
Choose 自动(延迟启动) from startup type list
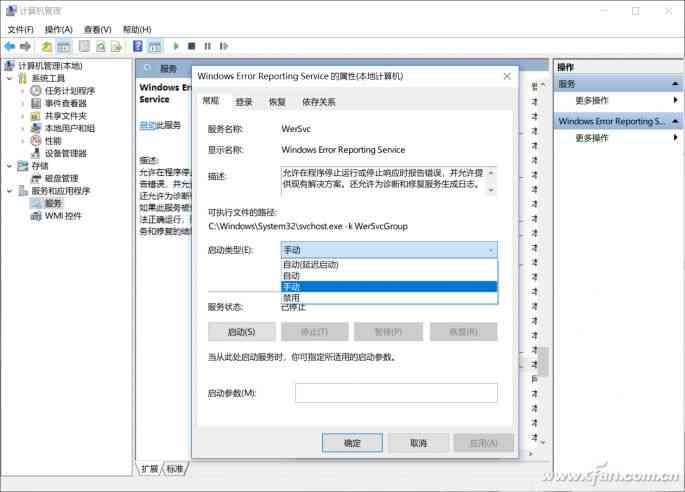click(389, 264)
